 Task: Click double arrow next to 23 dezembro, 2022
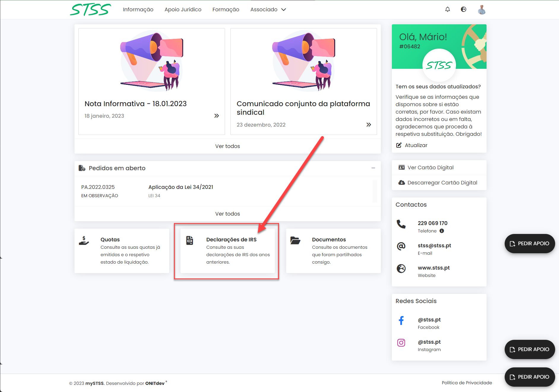(x=368, y=125)
